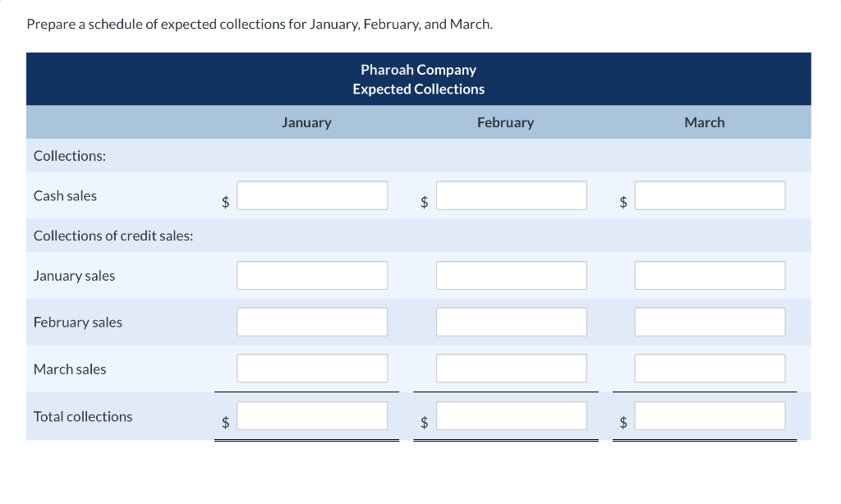This screenshot has width=841, height=504.
Task: Click the February column March sales field
Action: (x=511, y=369)
